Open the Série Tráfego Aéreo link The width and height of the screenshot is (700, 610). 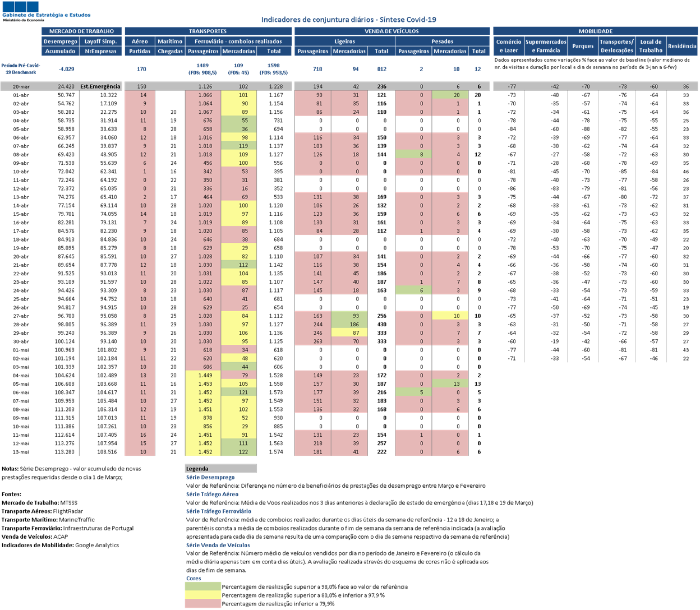212,495
